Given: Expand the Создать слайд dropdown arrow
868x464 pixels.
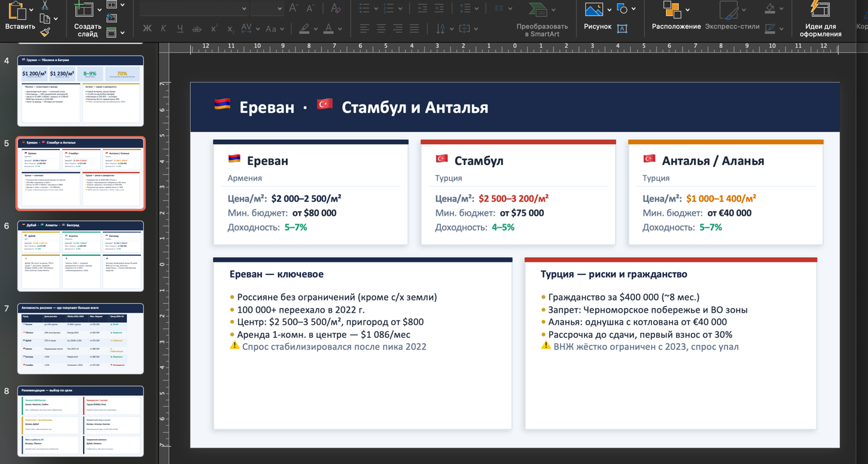Looking at the screenshot, I should click(x=99, y=10).
